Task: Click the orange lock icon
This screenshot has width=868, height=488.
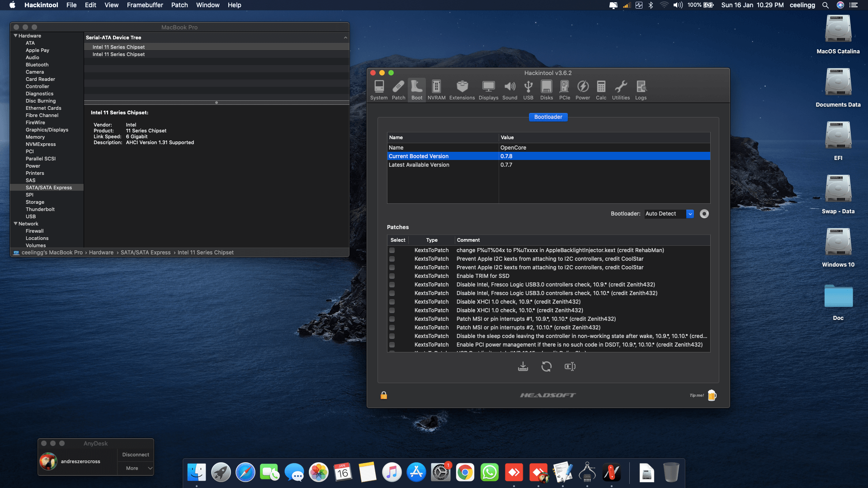Action: pyautogui.click(x=384, y=395)
